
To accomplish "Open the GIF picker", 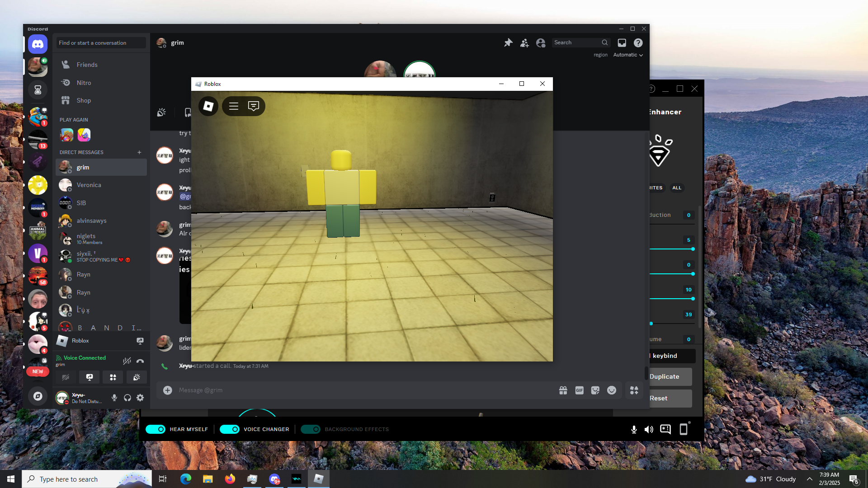I will (x=579, y=390).
